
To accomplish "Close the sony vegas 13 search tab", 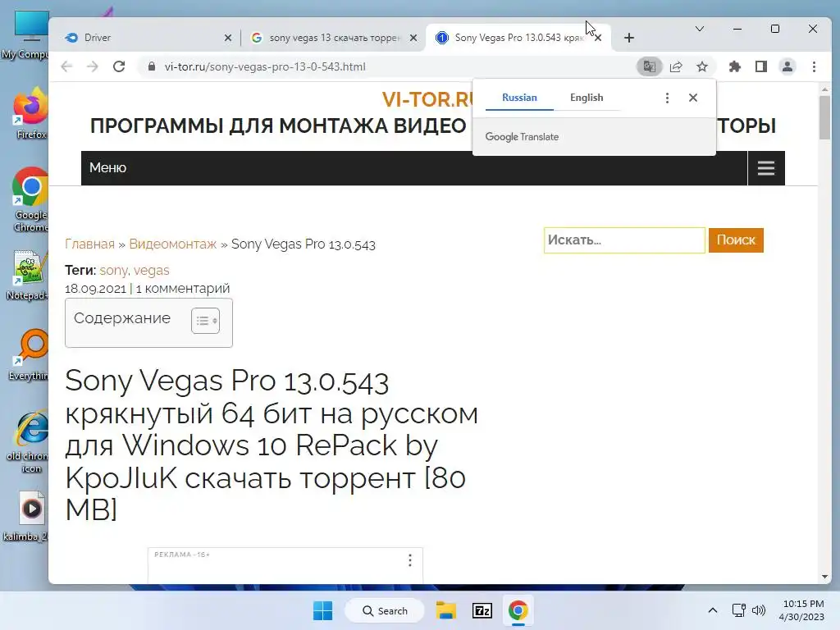I will point(413,38).
